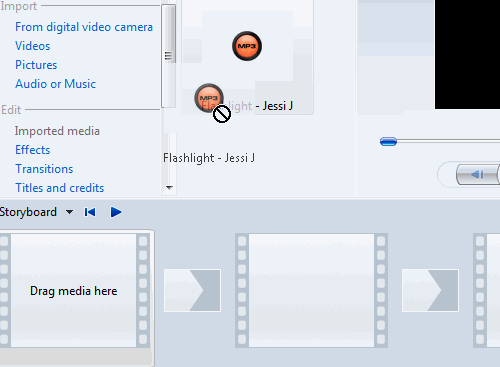Play the storyboard
Viewport: 500px width, 367px height.
(116, 212)
